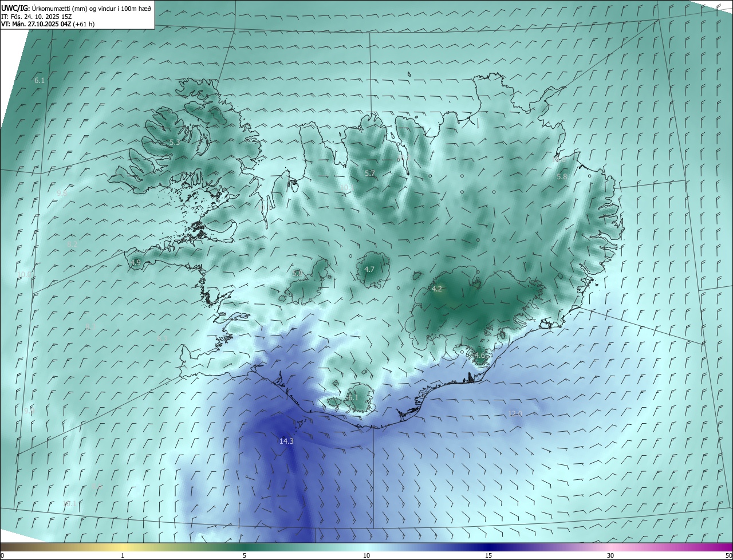Click the 5.7 value in north Iceland

click(x=370, y=173)
